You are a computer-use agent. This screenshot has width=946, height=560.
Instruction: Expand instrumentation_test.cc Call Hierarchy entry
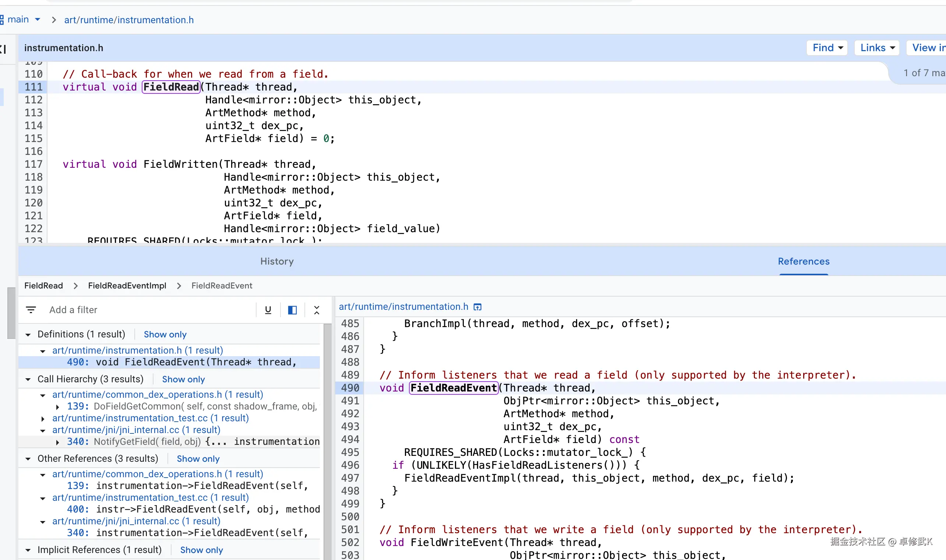point(43,418)
